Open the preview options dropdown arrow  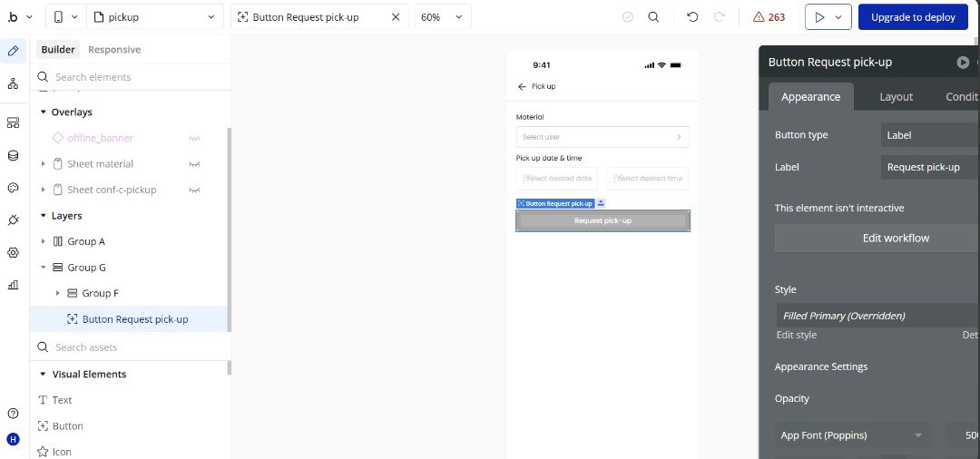(838, 17)
